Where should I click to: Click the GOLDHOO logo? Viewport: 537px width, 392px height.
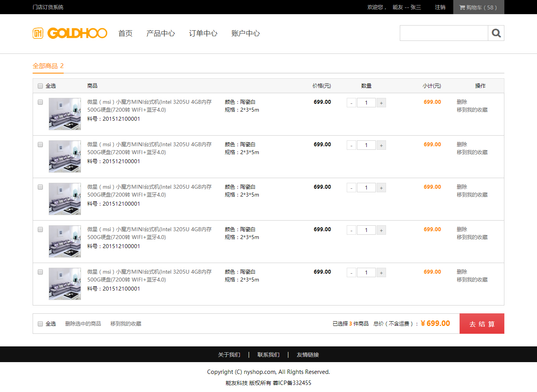(70, 33)
